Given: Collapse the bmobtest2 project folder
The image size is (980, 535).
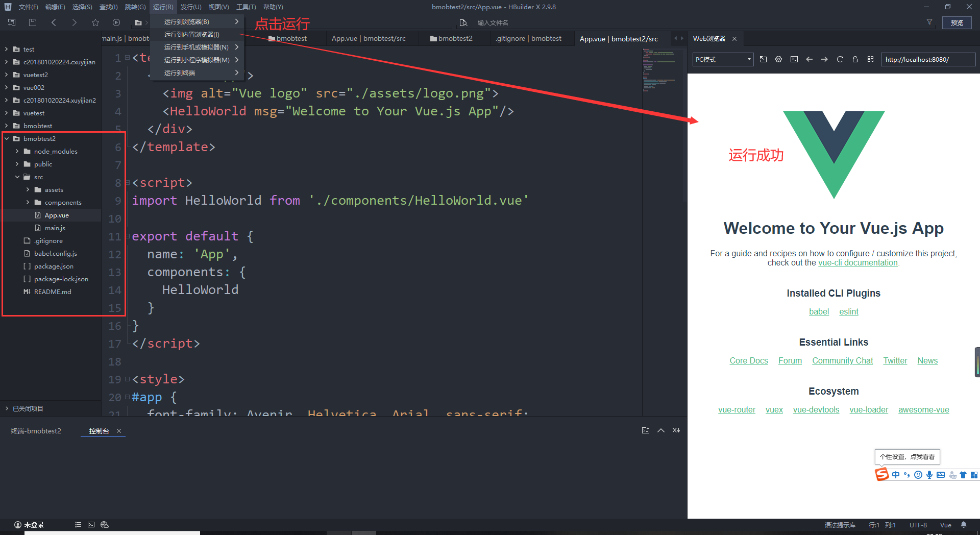Looking at the screenshot, I should pos(6,138).
